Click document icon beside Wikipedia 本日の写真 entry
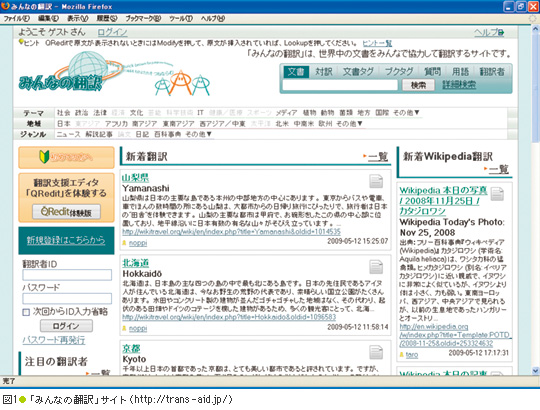This screenshot has width=540, height=410. coord(497,194)
